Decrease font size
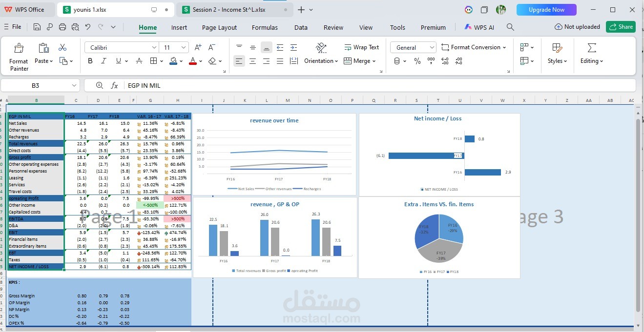644x332 pixels. click(x=212, y=47)
